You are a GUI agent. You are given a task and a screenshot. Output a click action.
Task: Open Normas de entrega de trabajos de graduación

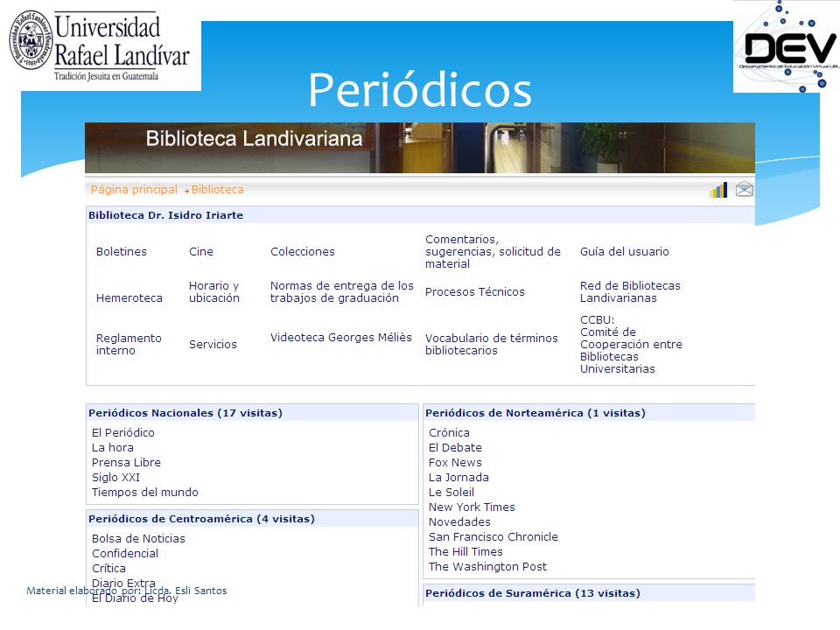(342, 292)
